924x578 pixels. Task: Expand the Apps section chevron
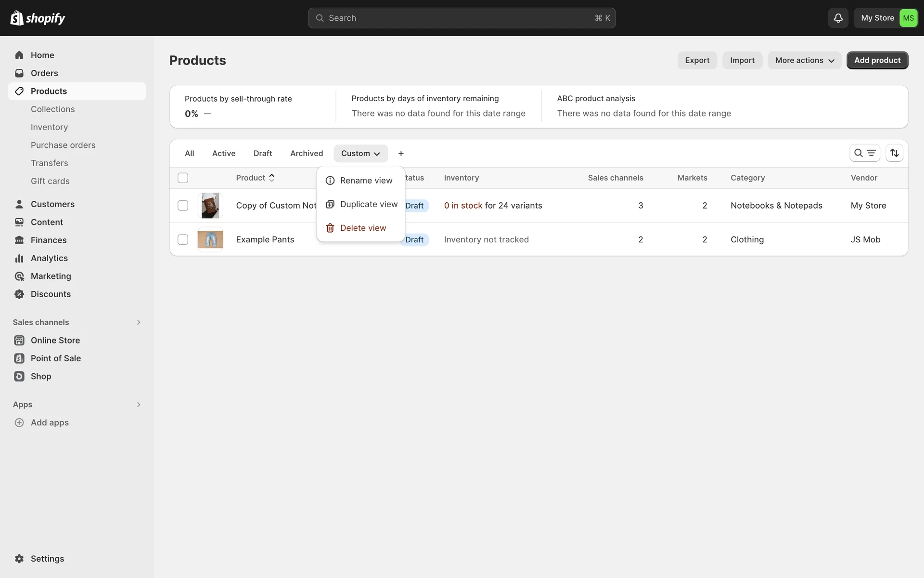139,405
